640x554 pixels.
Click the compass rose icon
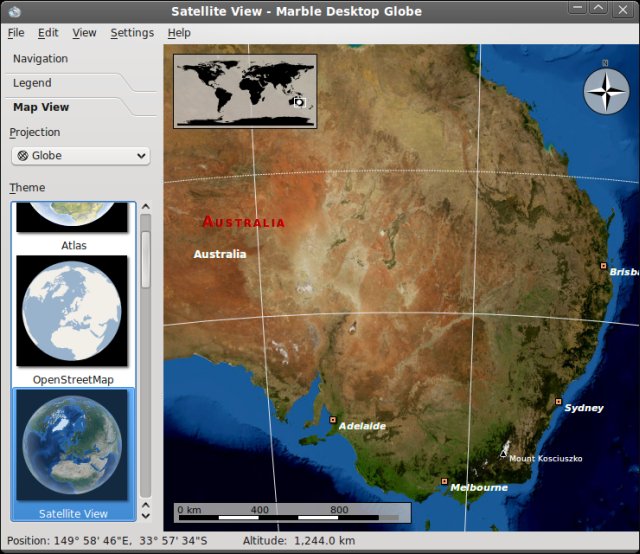pos(606,91)
